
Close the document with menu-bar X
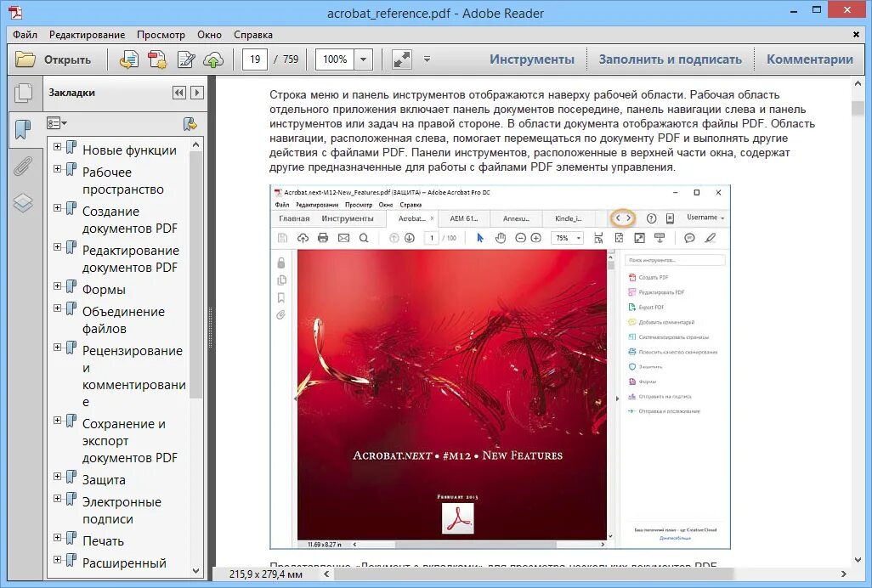pyautogui.click(x=856, y=35)
